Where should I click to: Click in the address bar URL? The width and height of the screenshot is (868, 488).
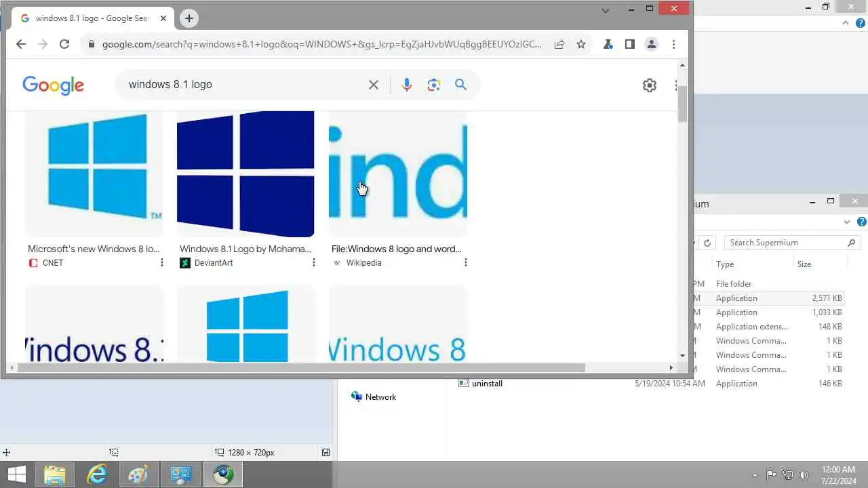click(x=322, y=44)
